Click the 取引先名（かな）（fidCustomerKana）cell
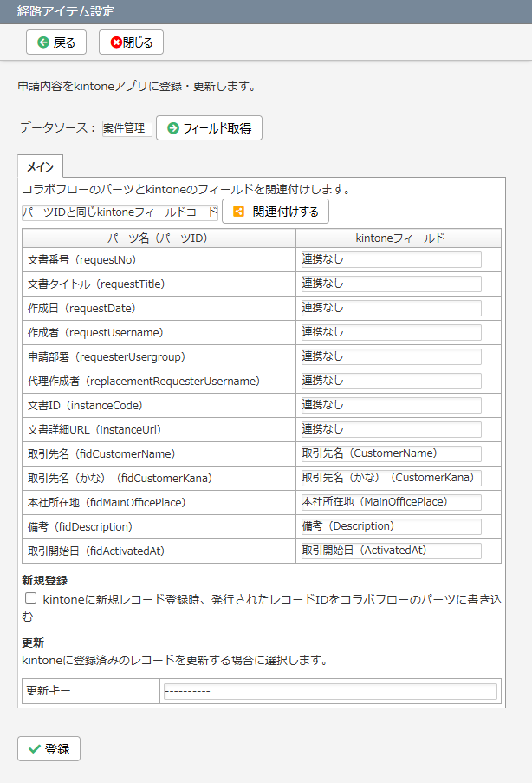This screenshot has height=783, width=532. [x=159, y=479]
